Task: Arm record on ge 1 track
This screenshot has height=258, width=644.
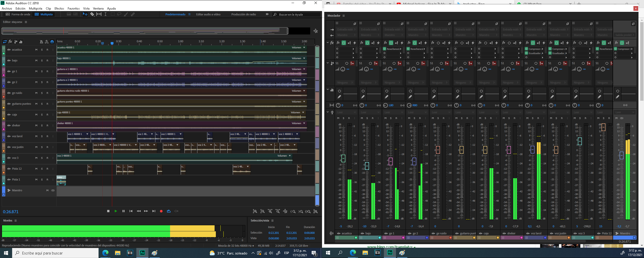Action: click(47, 71)
